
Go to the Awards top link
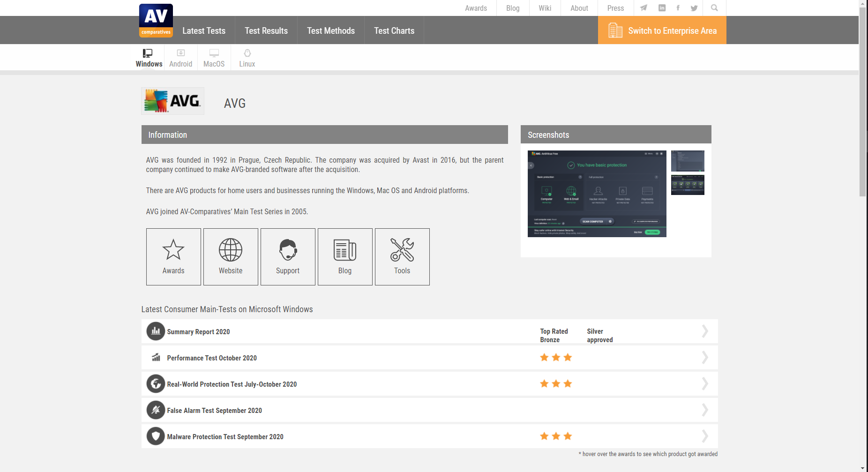tap(476, 8)
